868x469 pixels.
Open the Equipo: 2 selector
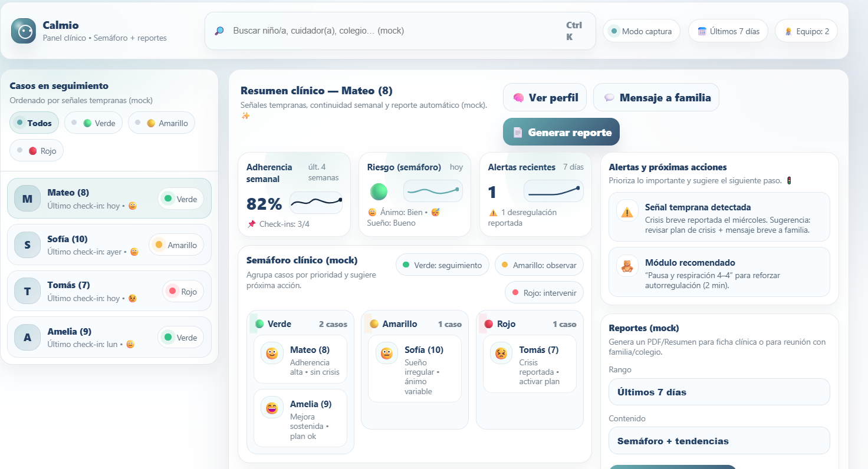pyautogui.click(x=806, y=31)
